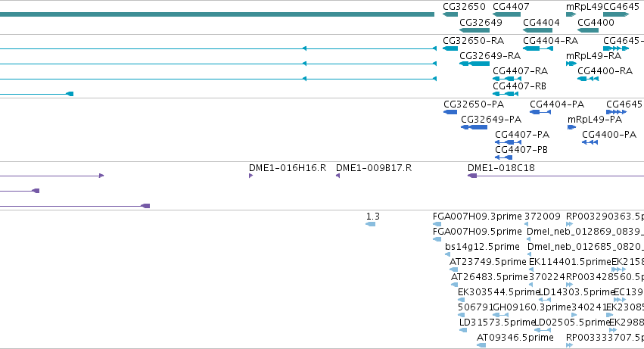Select the CG4400 gene label

coord(596,22)
